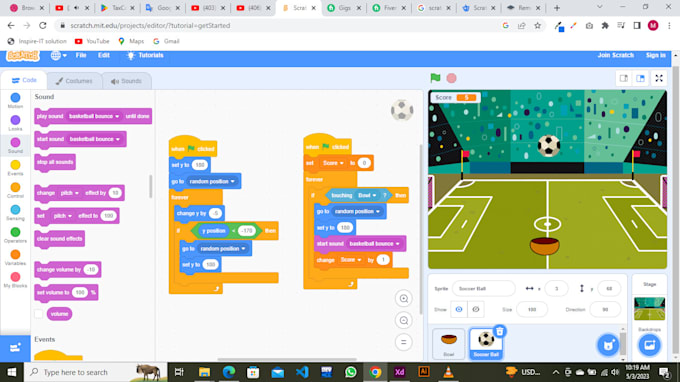Open the My Blocks category
Image resolution: width=680 pixels, height=382 pixels.
coord(15,280)
